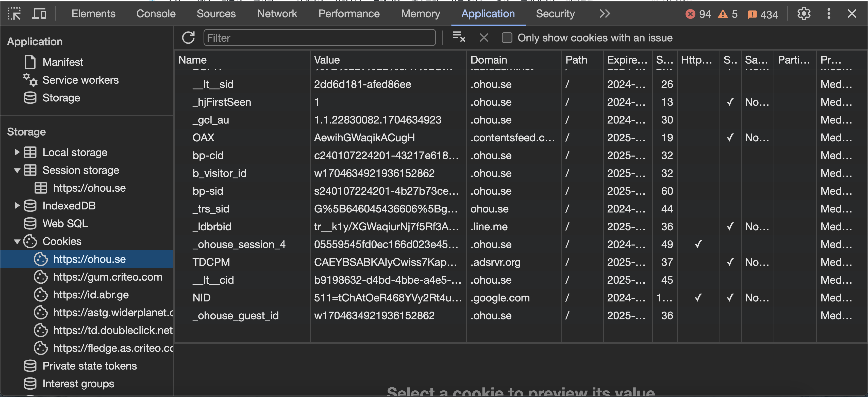
Task: Click the inspect element picker icon
Action: (14, 14)
